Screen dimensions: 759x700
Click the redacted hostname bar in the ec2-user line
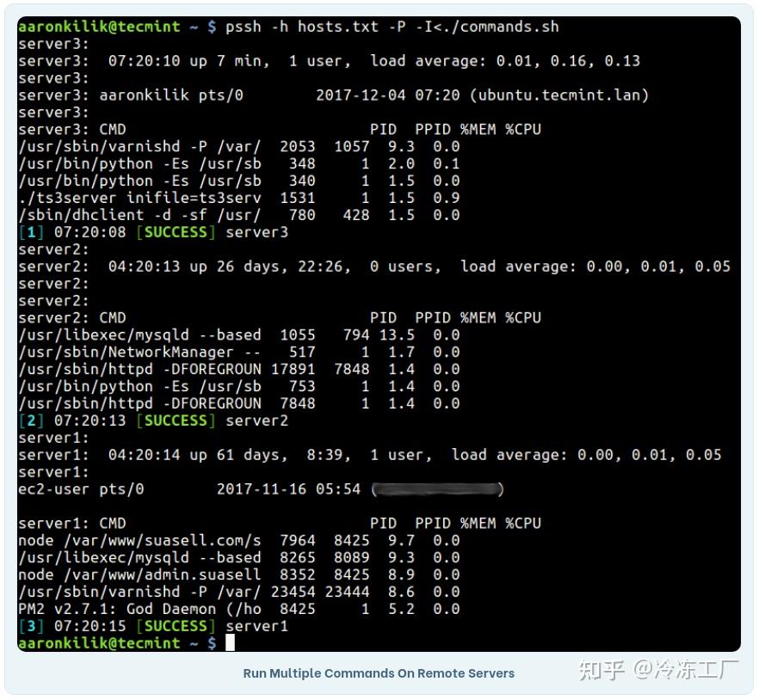pyautogui.click(x=437, y=489)
